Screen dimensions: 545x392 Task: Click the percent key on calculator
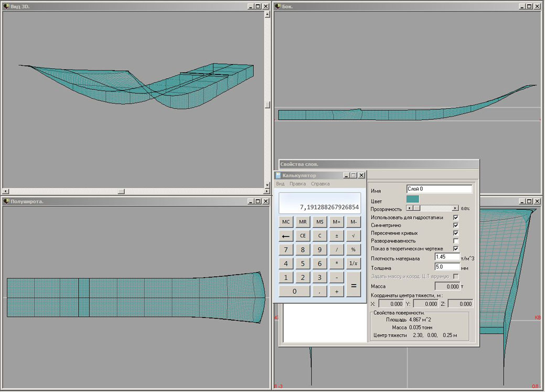click(354, 250)
